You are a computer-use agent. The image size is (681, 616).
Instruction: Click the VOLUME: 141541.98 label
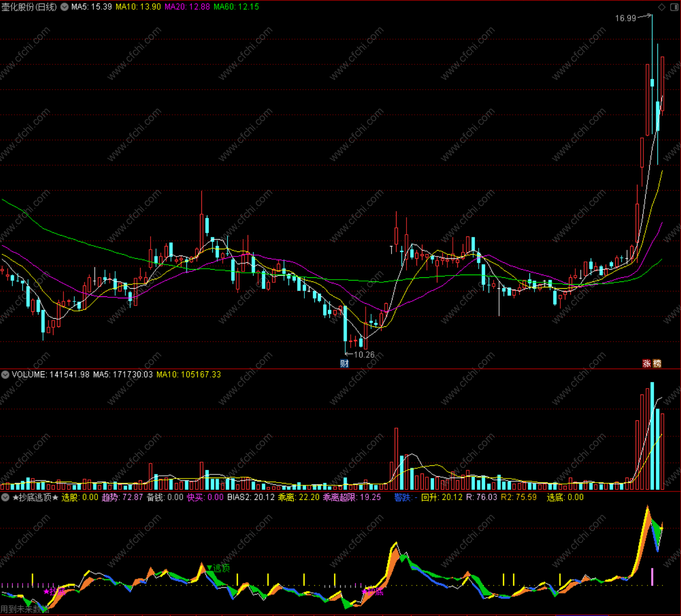[51, 375]
